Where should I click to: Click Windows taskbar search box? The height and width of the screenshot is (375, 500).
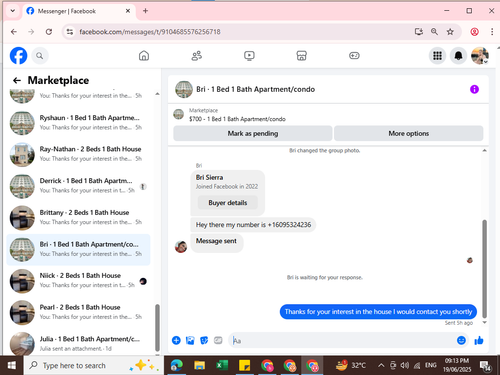(93, 366)
